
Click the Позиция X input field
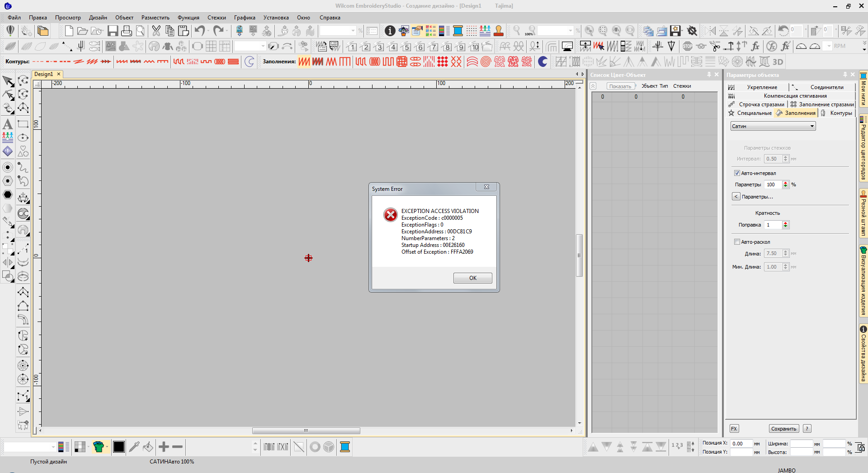[x=741, y=444]
